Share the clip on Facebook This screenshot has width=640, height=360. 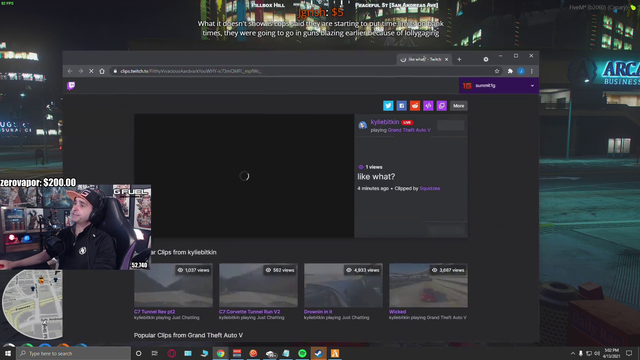tap(401, 106)
